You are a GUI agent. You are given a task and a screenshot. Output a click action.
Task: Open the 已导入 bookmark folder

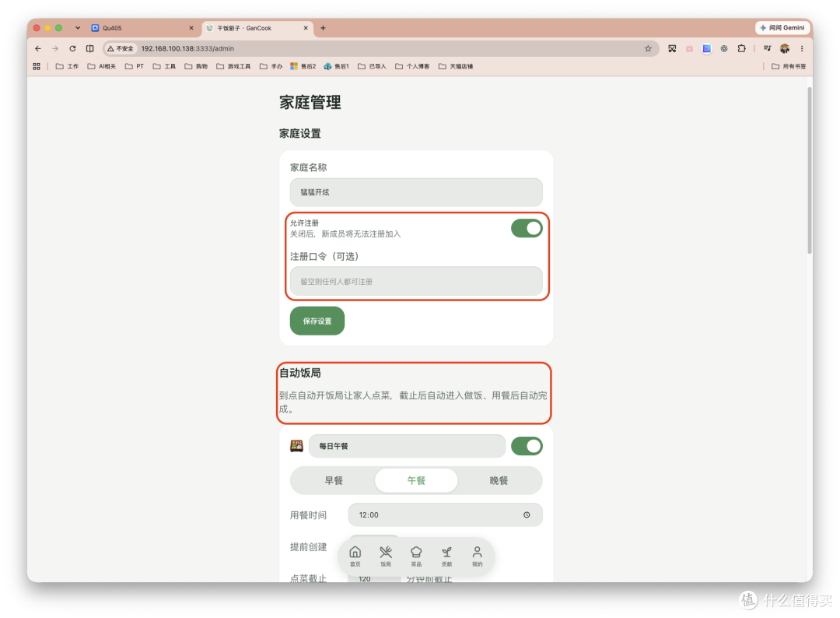372,66
